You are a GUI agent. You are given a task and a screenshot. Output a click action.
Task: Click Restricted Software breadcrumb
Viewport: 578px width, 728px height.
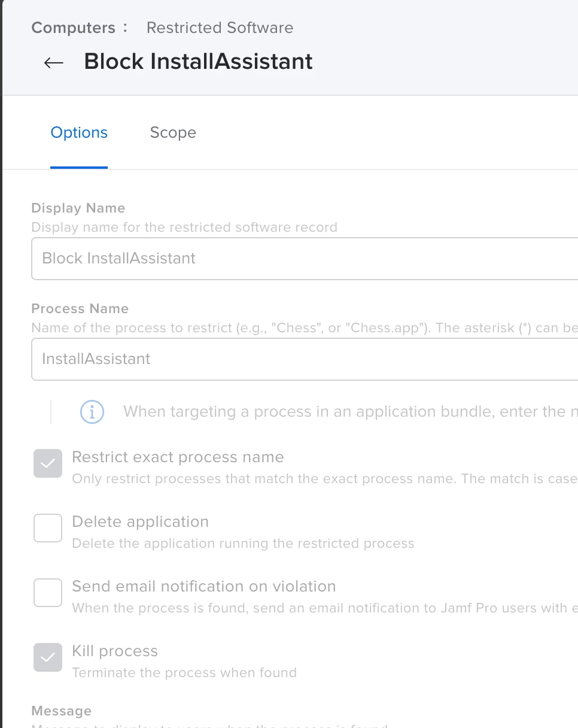pos(220,28)
